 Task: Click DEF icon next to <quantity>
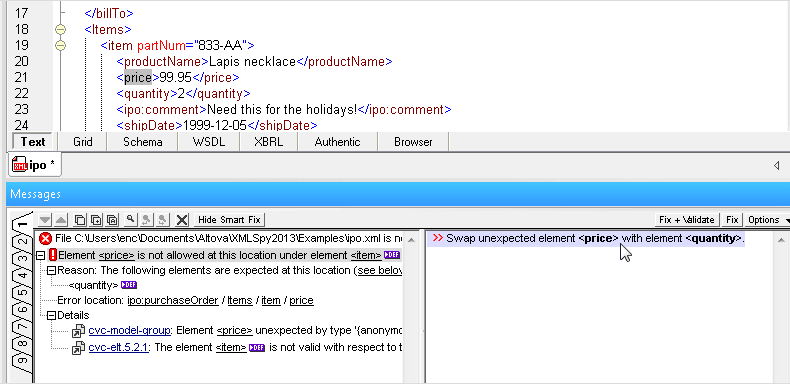(129, 285)
